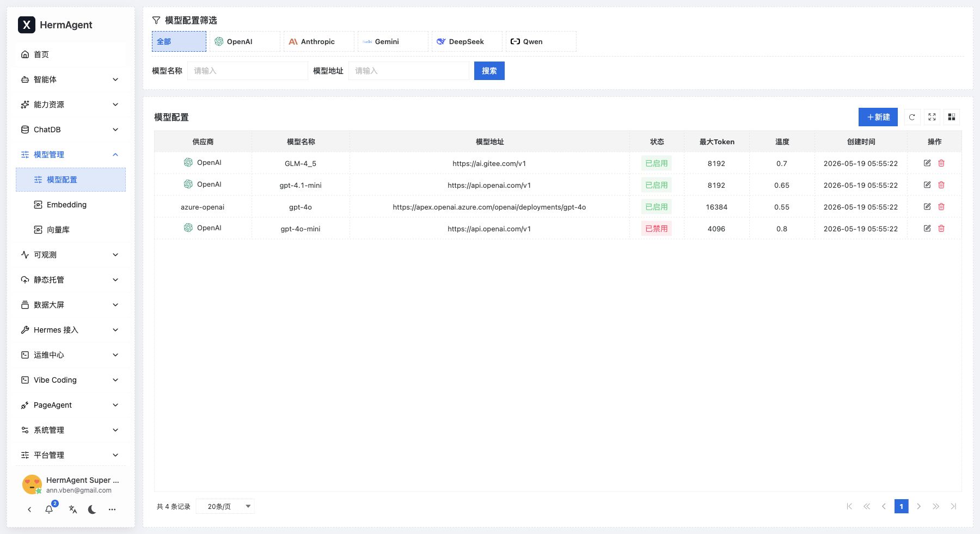Click the HermAgent X logo icon
This screenshot has height=534, width=980.
point(26,24)
